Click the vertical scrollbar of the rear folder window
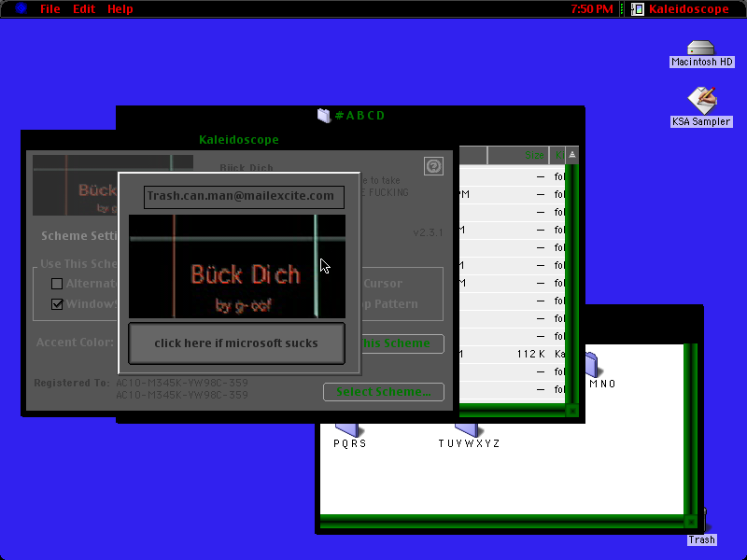Viewport: 747px width, 560px height. [691, 429]
